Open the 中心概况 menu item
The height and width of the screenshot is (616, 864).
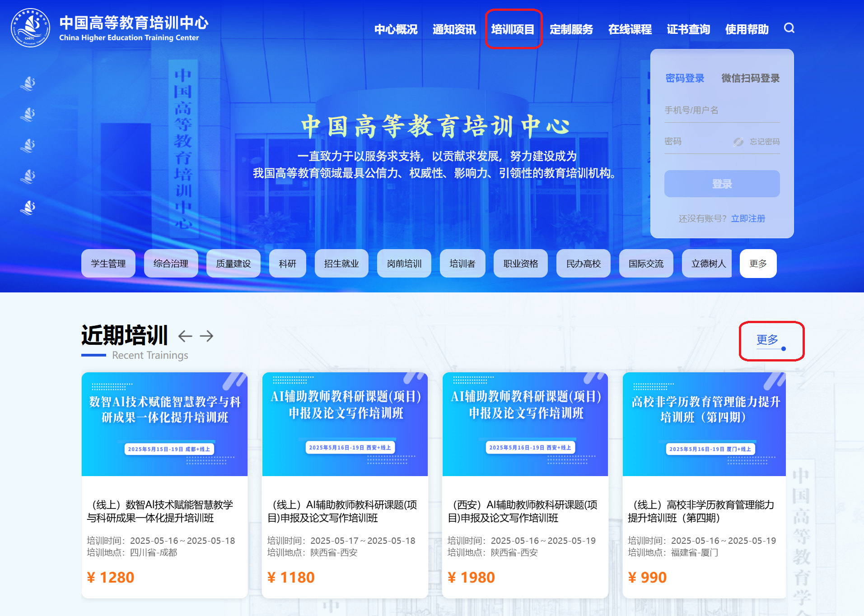click(396, 29)
